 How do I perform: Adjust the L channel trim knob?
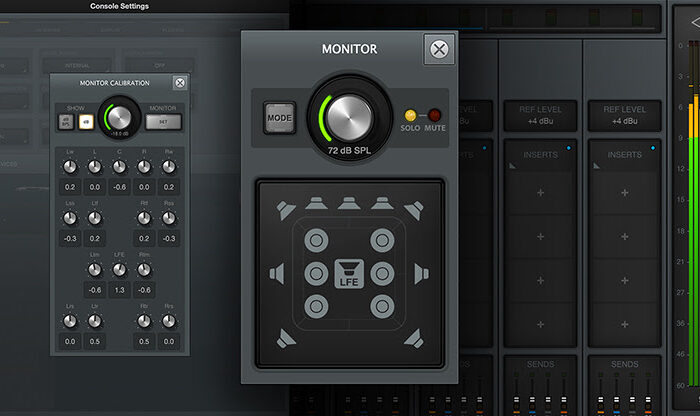click(95, 167)
